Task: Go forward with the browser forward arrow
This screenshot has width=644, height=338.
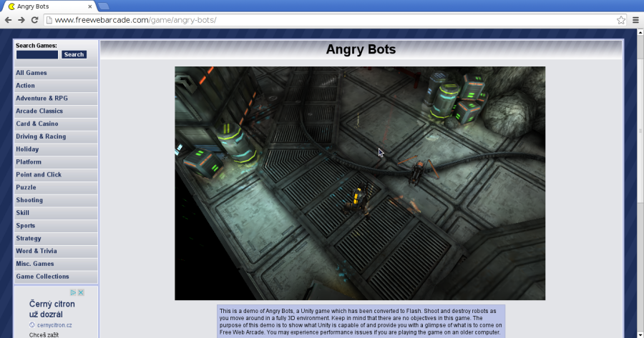Action: [21, 20]
